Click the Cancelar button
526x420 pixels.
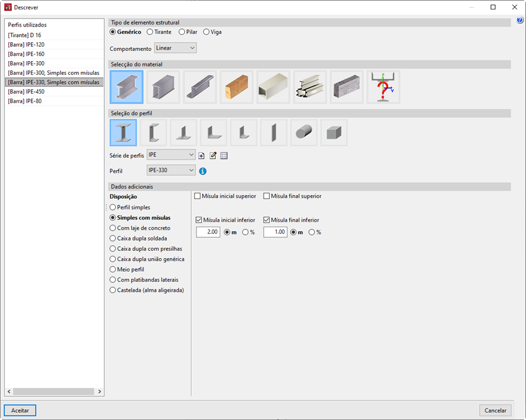[495, 411]
